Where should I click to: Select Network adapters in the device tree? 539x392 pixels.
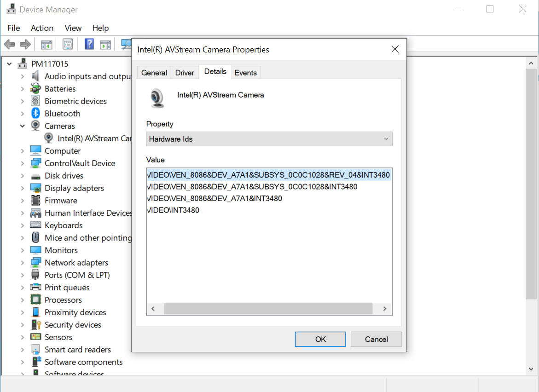76,263
